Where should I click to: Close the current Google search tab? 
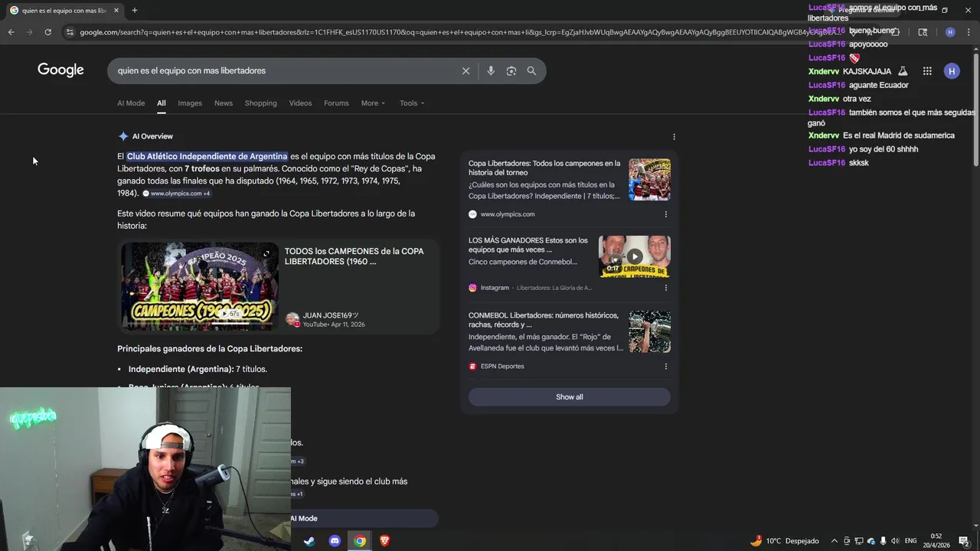click(116, 11)
